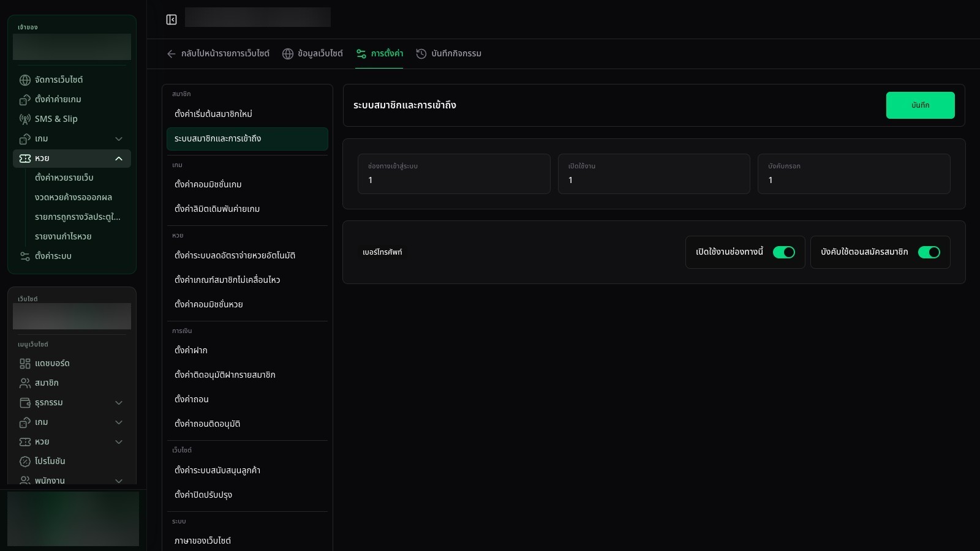Open the ข้อมูลเว็บไซต์ tab
This screenshot has height=551, width=980.
tap(312, 54)
